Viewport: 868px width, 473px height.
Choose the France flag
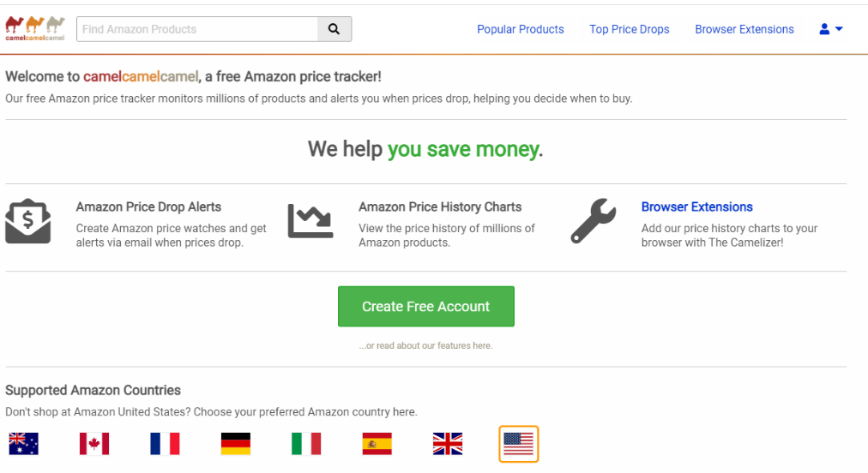[x=165, y=443]
